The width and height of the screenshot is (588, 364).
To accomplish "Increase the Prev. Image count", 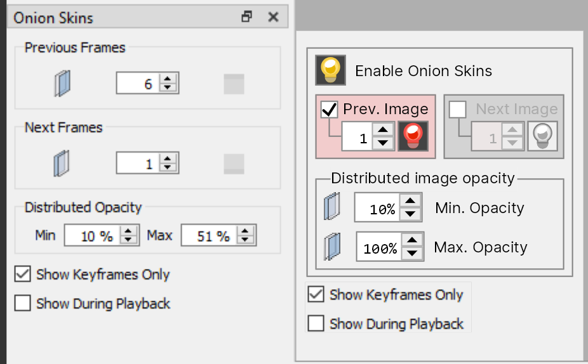I will (x=383, y=129).
